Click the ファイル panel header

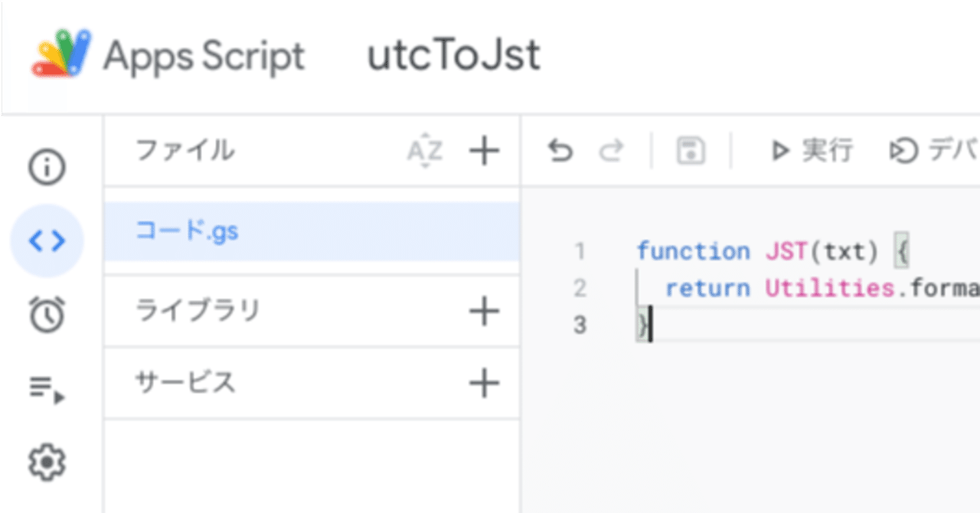coord(184,151)
